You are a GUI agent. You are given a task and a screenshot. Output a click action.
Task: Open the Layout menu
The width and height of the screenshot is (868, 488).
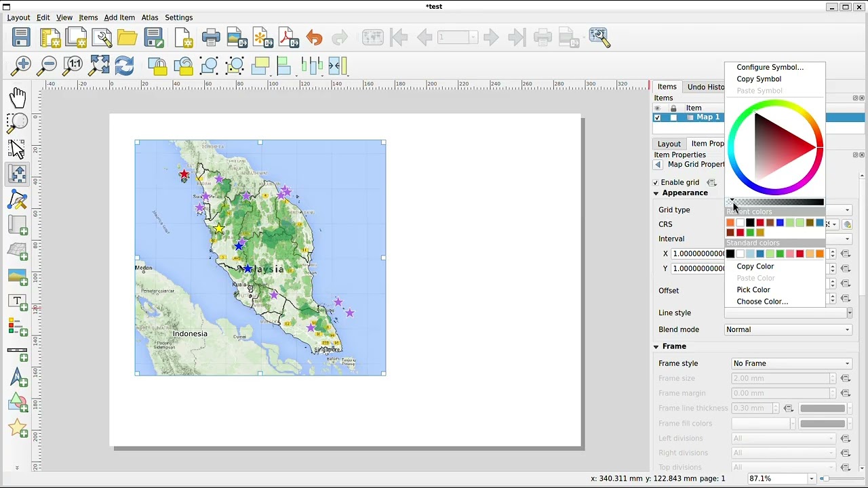click(18, 18)
